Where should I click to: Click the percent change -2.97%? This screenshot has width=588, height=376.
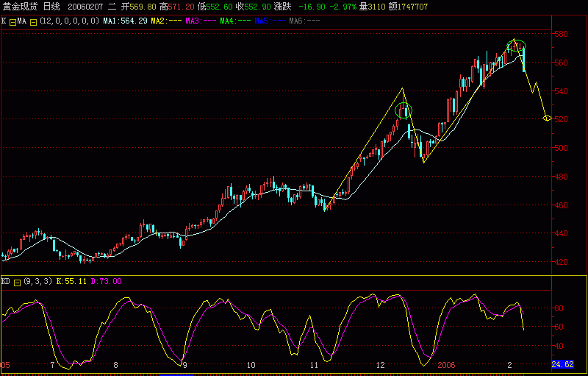(x=343, y=7)
